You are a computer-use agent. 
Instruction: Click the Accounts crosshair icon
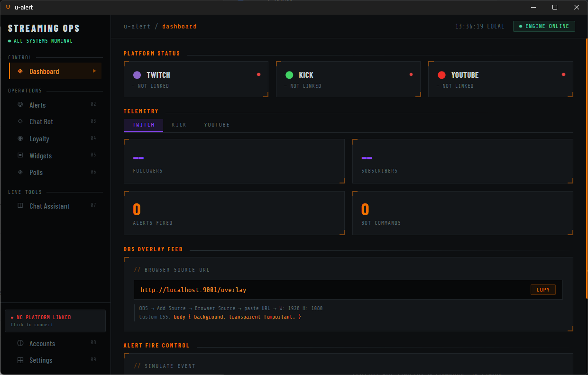click(20, 343)
